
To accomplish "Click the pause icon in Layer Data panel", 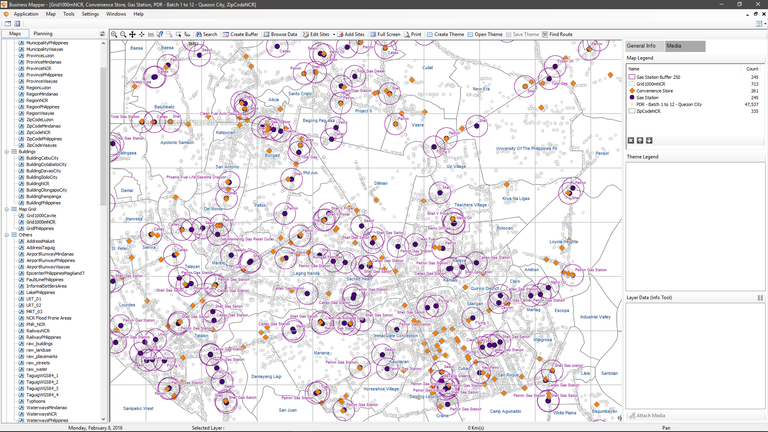I will click(x=760, y=298).
